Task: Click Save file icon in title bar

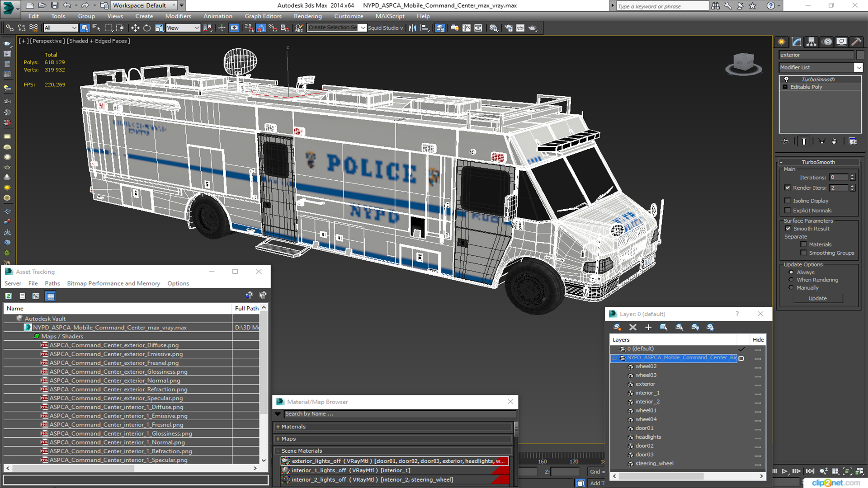Action: click(54, 5)
